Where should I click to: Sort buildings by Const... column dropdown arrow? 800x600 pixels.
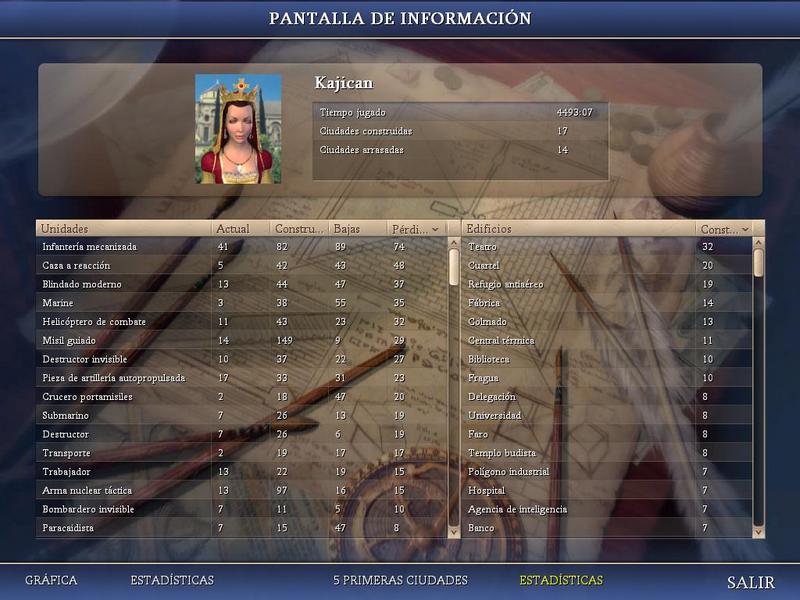click(x=745, y=230)
